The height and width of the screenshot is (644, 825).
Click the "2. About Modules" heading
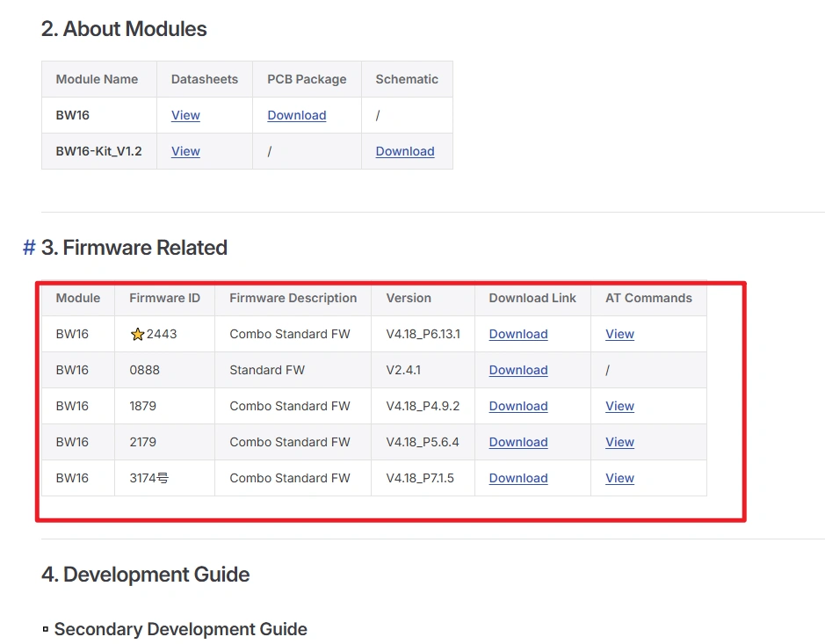click(124, 29)
